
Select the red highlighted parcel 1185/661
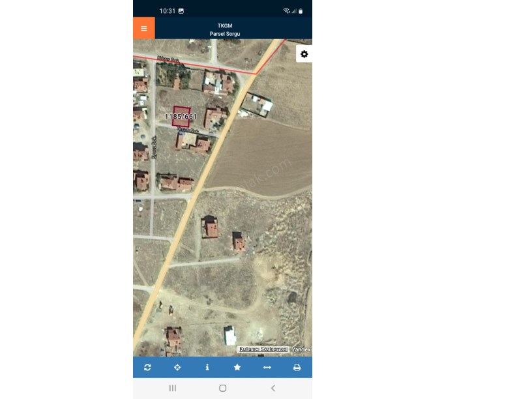point(181,116)
